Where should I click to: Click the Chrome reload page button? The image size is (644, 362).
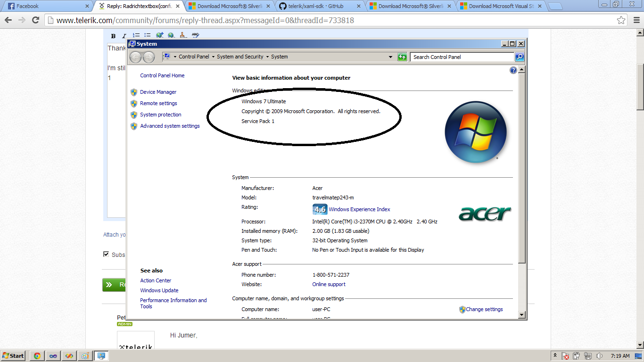click(x=35, y=20)
